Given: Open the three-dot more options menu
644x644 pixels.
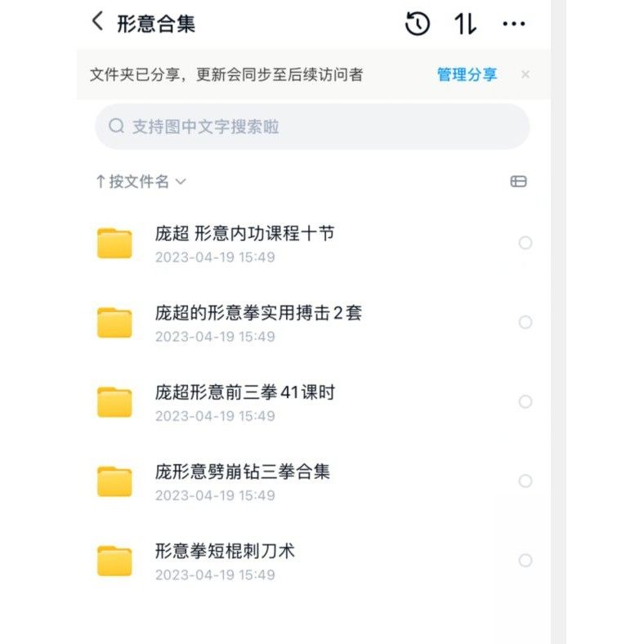Looking at the screenshot, I should tap(514, 24).
